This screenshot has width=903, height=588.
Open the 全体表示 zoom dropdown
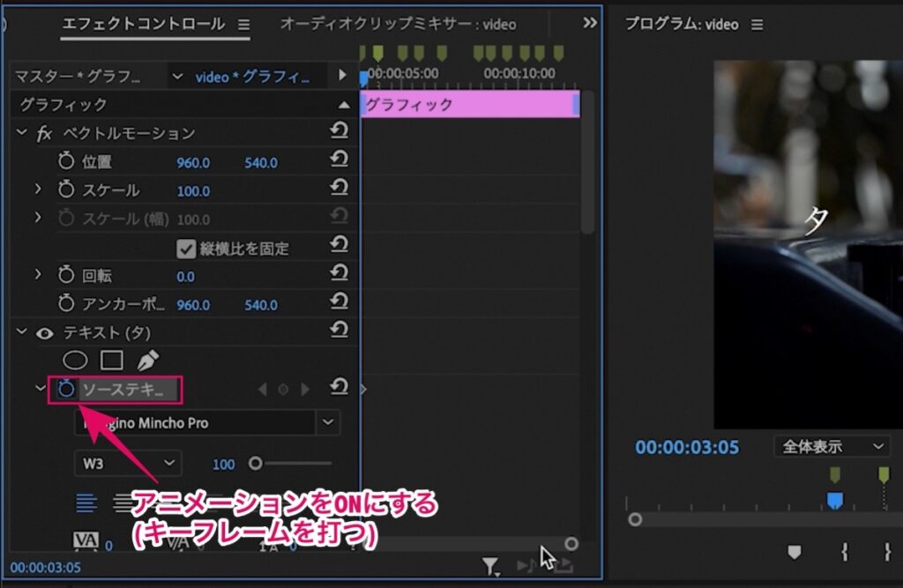832,446
